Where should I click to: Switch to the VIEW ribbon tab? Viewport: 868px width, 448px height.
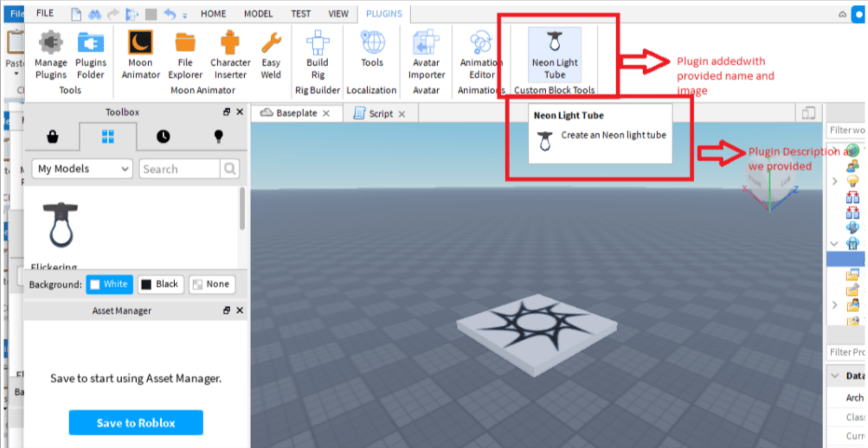[x=338, y=14]
